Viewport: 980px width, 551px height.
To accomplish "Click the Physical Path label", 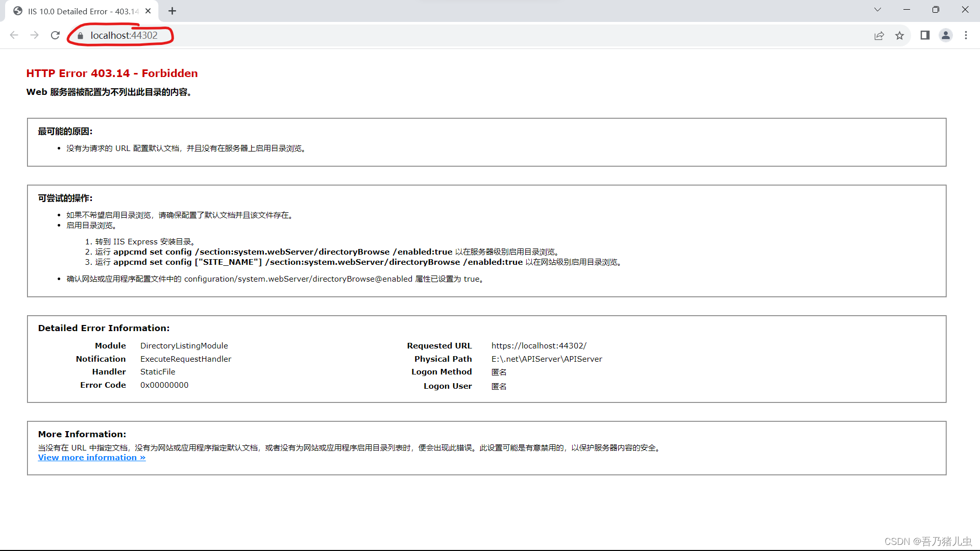I will click(x=443, y=359).
